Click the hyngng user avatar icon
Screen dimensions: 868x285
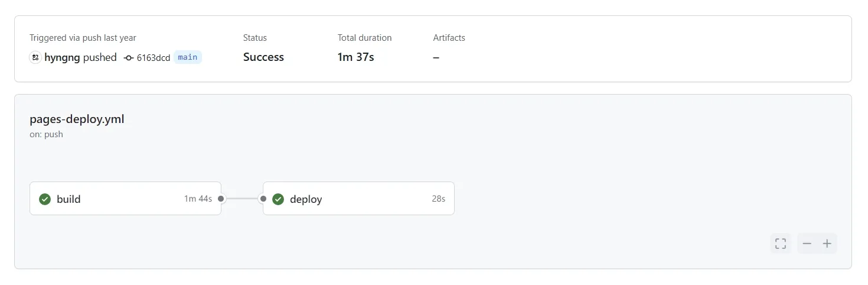35,57
